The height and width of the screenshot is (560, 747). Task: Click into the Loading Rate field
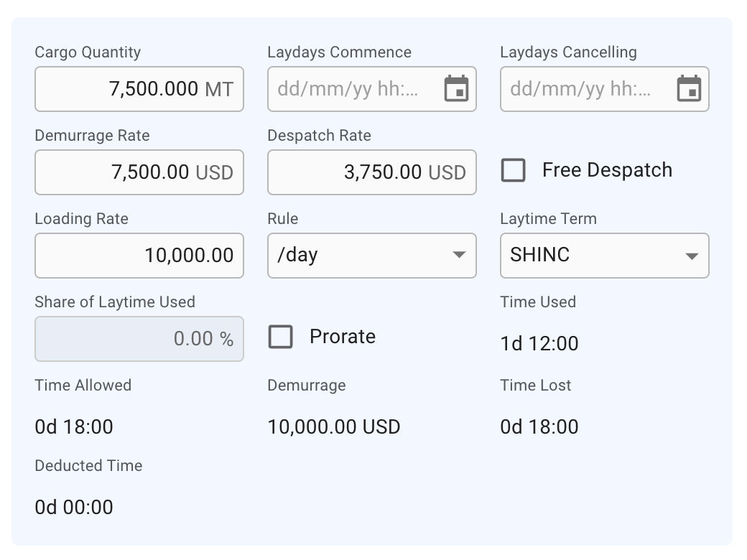(x=139, y=256)
